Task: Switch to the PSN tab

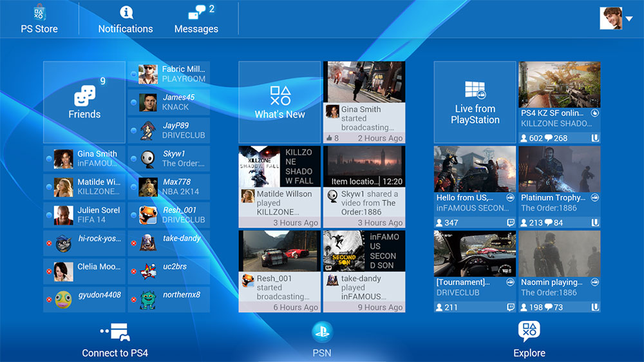Action: coord(322,340)
